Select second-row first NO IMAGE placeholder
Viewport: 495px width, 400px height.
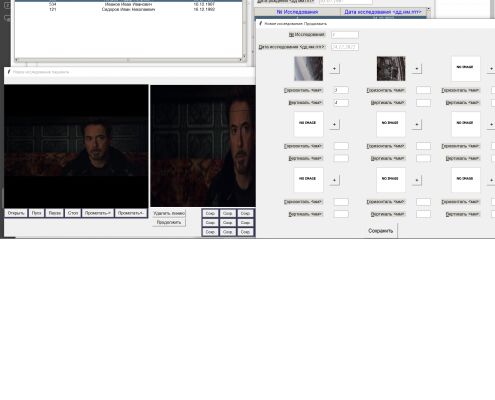pyautogui.click(x=308, y=124)
